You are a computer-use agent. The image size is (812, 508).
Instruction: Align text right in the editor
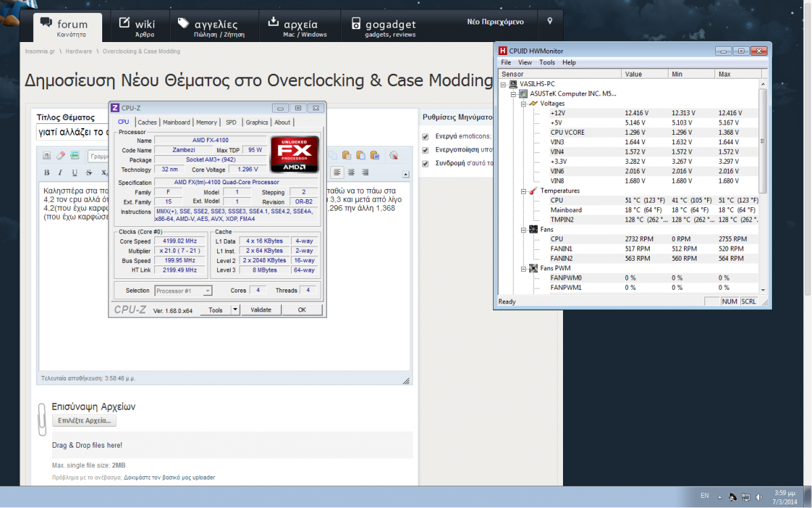(365, 173)
